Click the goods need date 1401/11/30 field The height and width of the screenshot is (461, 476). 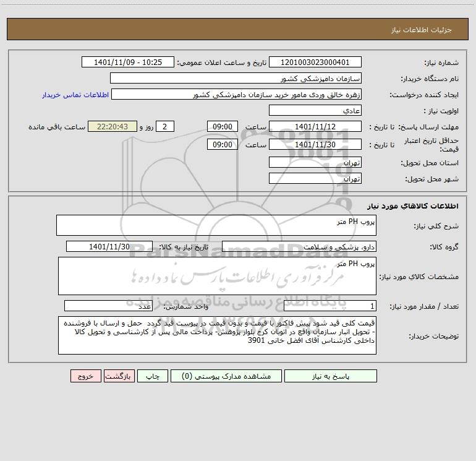coord(109,246)
